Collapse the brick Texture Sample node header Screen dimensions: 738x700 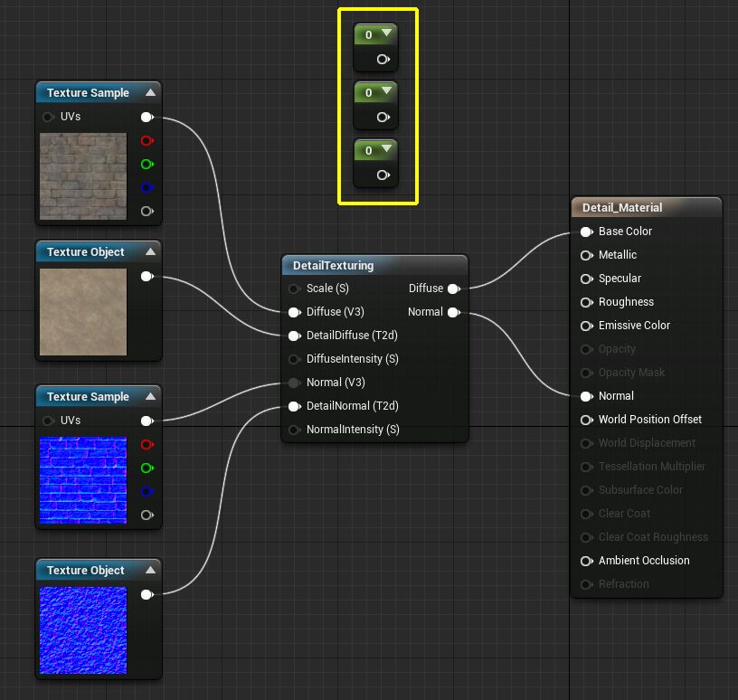(150, 92)
